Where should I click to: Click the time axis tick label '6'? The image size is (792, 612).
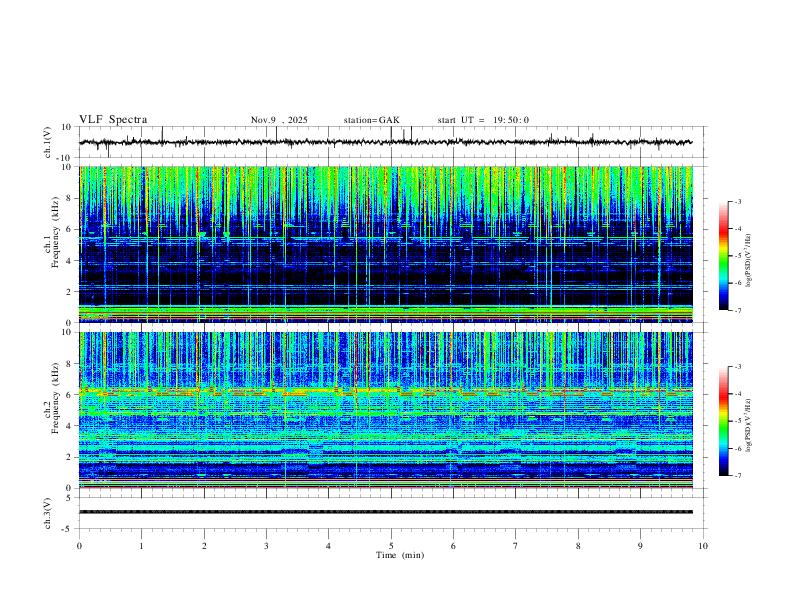pyautogui.click(x=453, y=546)
